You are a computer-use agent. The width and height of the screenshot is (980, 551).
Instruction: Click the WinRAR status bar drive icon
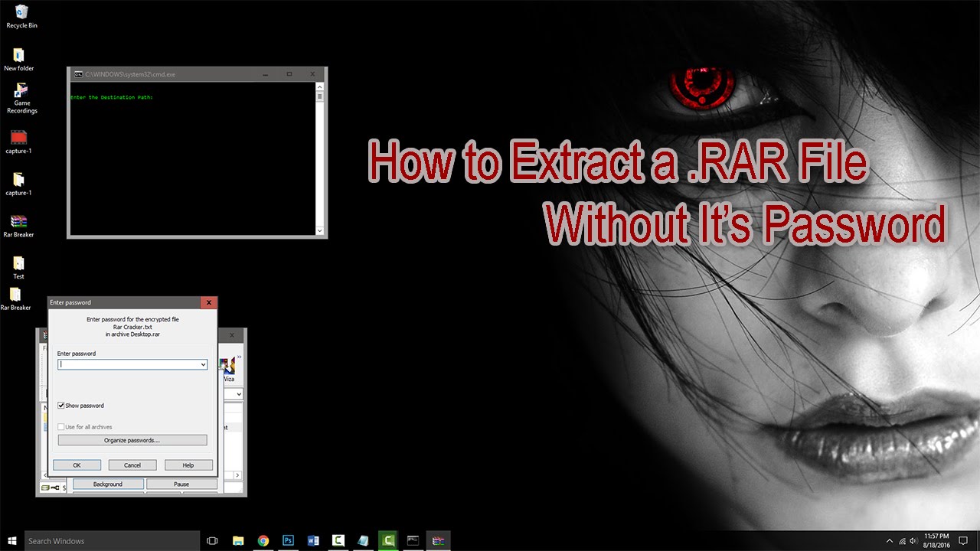46,487
